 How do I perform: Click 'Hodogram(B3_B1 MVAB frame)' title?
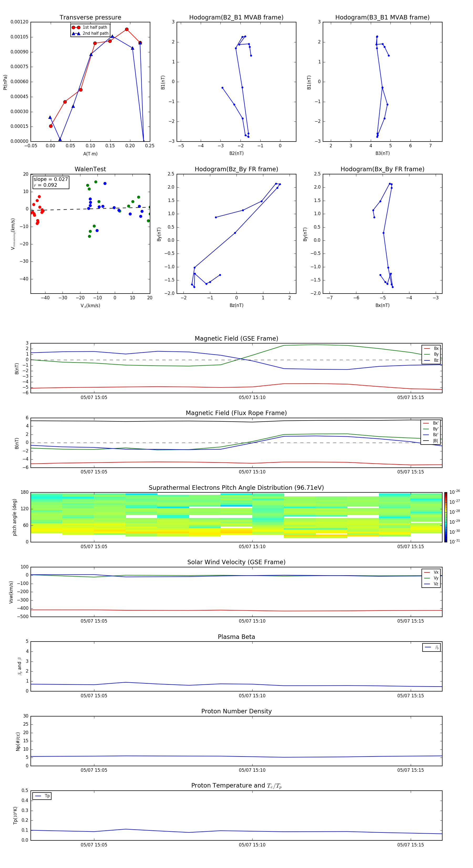(382, 18)
